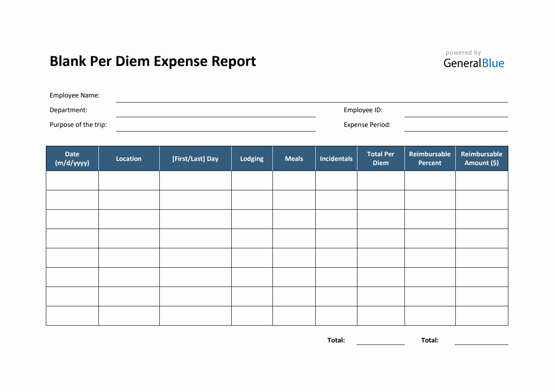This screenshot has width=555, height=392.
Task: Select the Incidentals column header
Action: pos(336,158)
